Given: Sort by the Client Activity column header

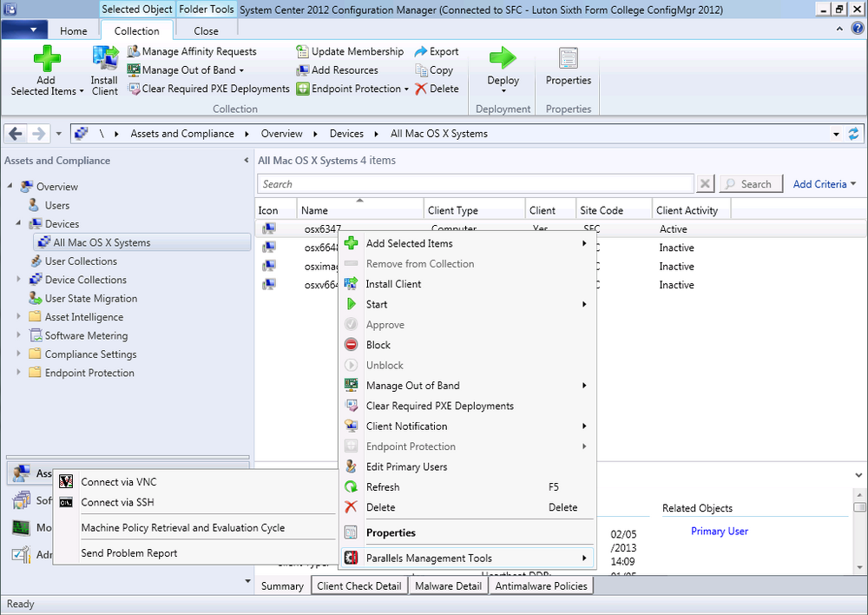Looking at the screenshot, I should coord(691,210).
